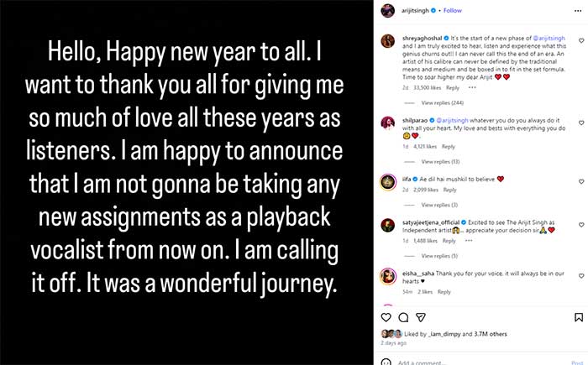Image resolution: width=588 pixels, height=365 pixels.
Task: Save the post with the bookmark icon
Action: tap(578, 317)
